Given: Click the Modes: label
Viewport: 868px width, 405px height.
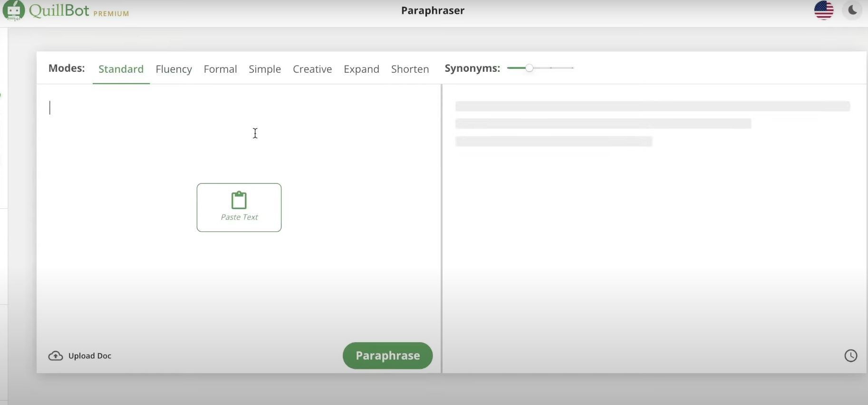Looking at the screenshot, I should pos(67,68).
